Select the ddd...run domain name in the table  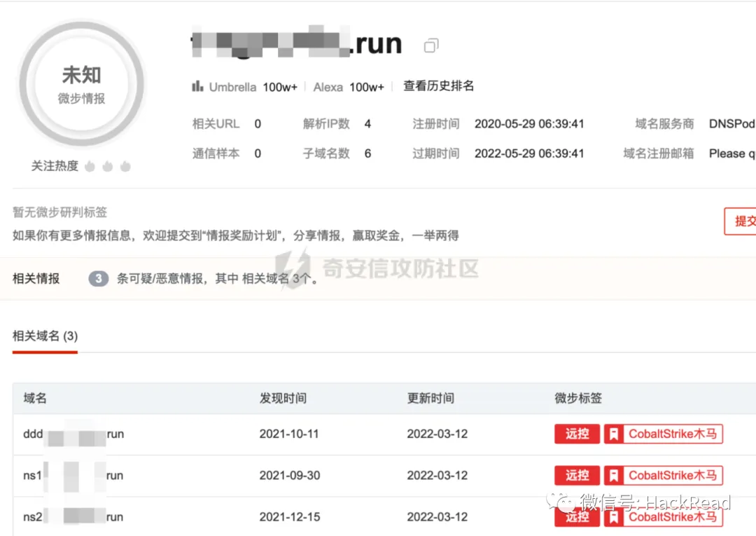coord(75,434)
